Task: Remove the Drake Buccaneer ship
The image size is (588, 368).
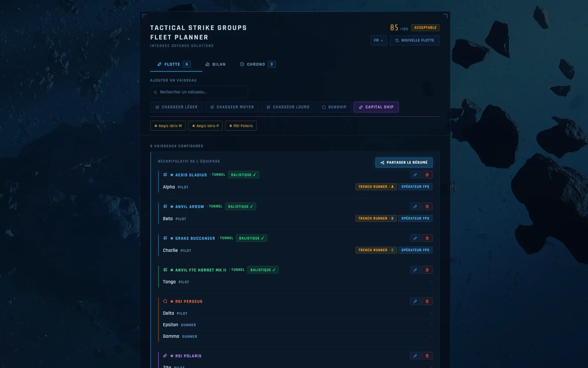Action: 427,238
